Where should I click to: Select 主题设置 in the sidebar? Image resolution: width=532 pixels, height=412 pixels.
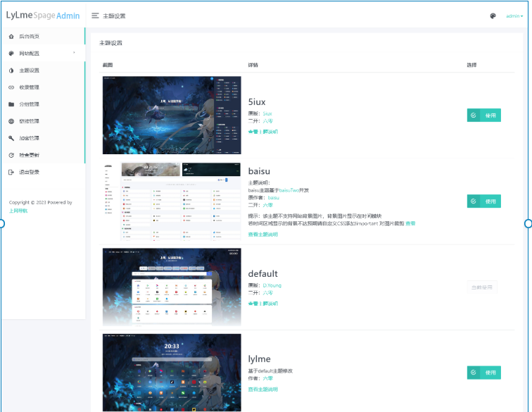[x=29, y=70]
